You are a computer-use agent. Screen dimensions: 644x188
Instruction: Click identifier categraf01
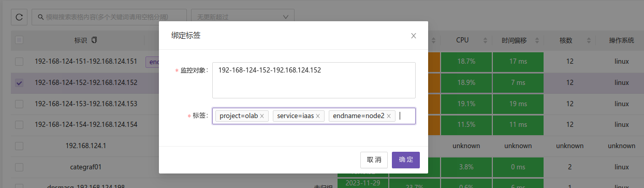tap(86, 167)
